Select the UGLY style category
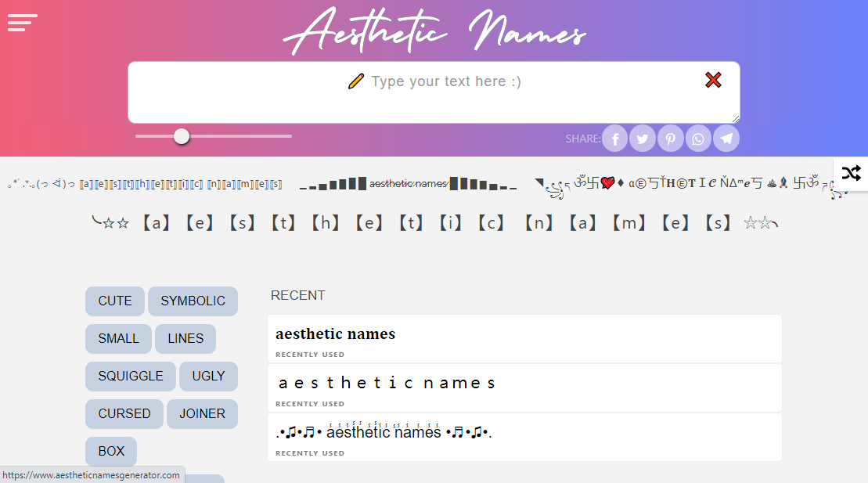The width and height of the screenshot is (868, 483). (x=208, y=376)
